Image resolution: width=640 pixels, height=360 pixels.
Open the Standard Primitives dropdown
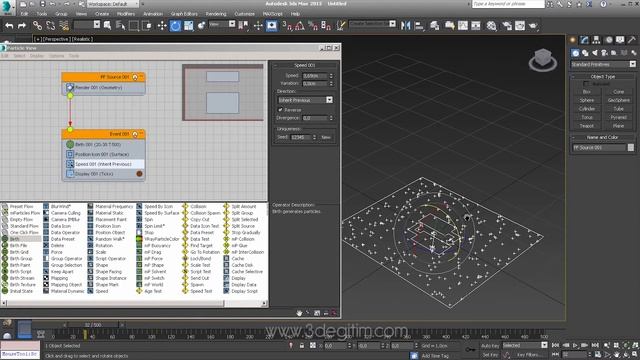(603, 64)
